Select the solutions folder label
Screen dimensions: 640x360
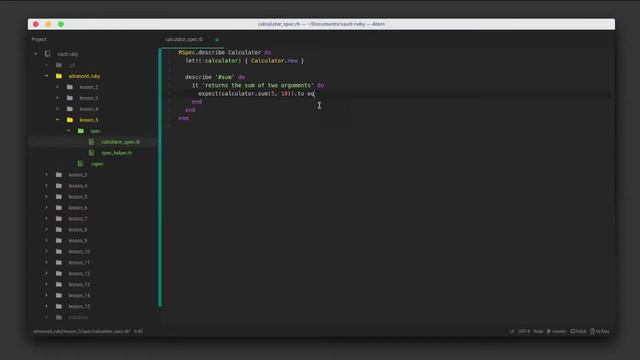tap(78, 317)
